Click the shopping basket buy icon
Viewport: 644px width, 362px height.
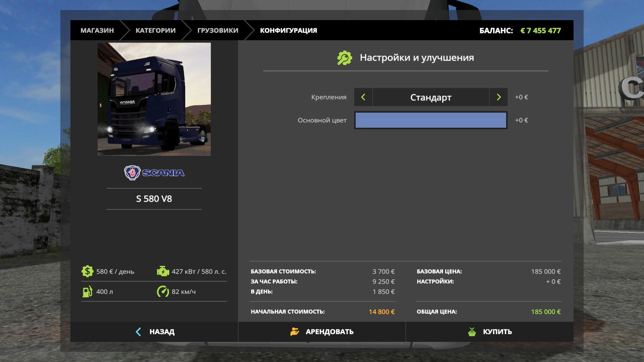(472, 332)
